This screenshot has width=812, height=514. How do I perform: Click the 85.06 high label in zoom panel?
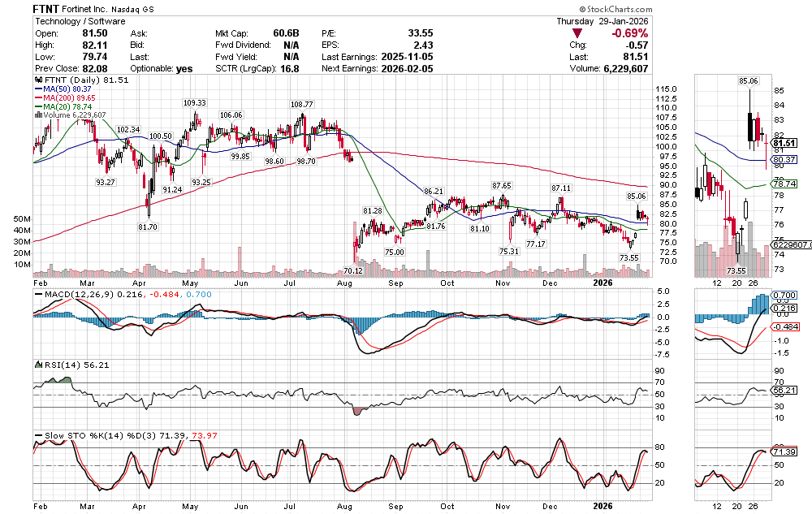[x=749, y=81]
